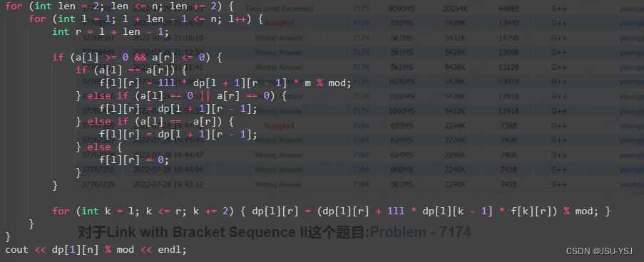Open problem ID 7175 in submissions table
The image size is (644, 262).
click(361, 9)
